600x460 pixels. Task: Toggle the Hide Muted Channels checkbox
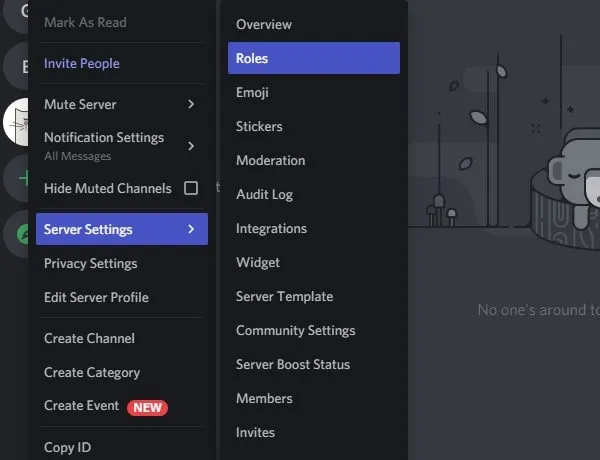[191, 188]
